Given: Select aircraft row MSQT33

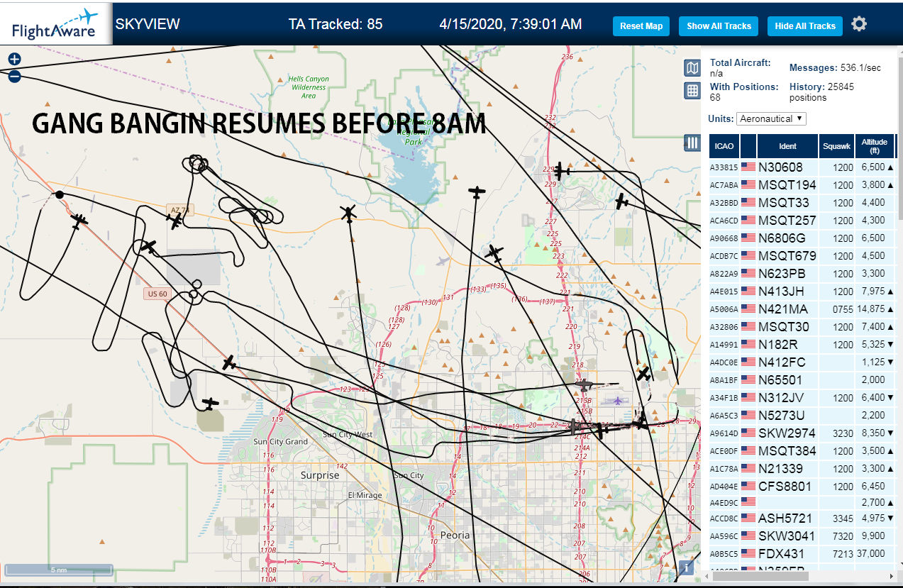Looking at the screenshot, I should pyautogui.click(x=802, y=203).
